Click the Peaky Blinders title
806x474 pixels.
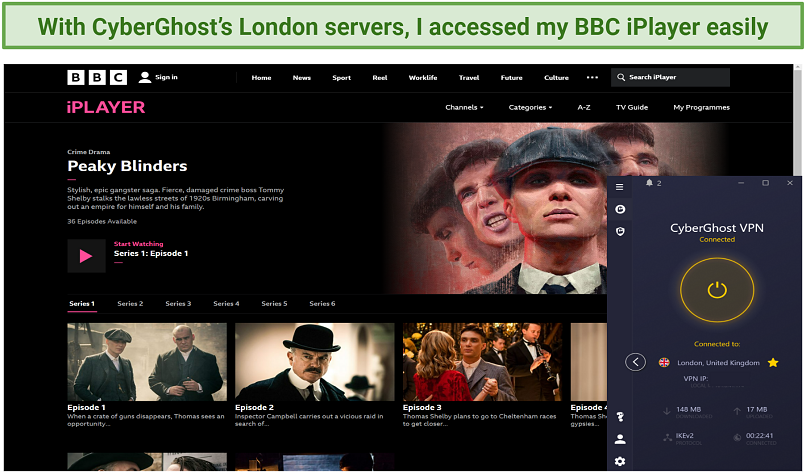(127, 166)
